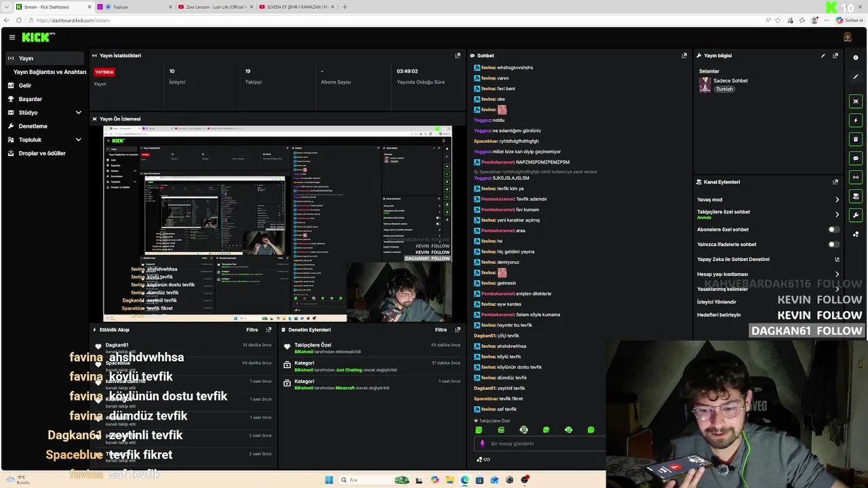Click the info icon in right rail

tap(856, 58)
